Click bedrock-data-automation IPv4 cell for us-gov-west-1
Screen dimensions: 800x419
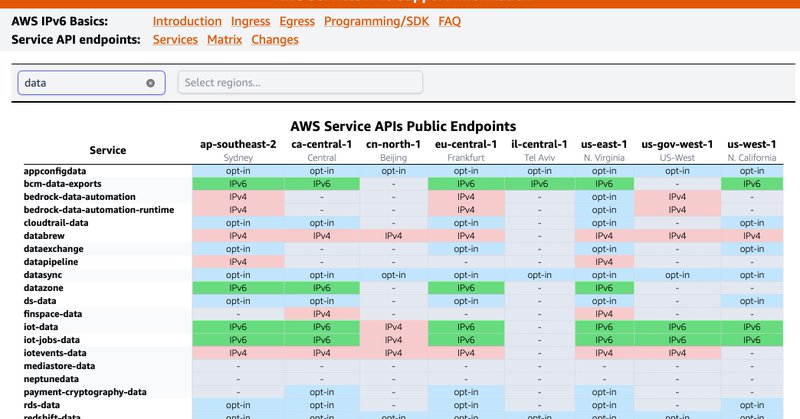coord(677,197)
